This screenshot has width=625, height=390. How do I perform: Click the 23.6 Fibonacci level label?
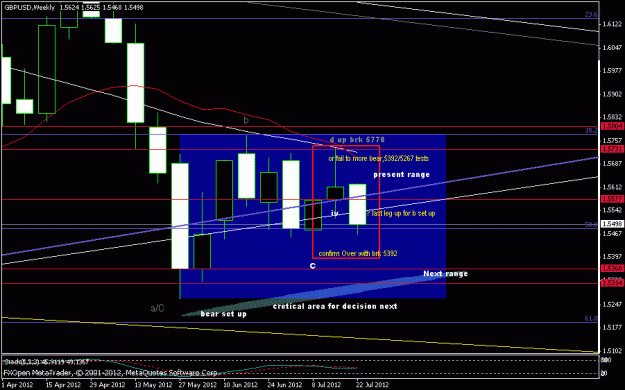pyautogui.click(x=591, y=15)
